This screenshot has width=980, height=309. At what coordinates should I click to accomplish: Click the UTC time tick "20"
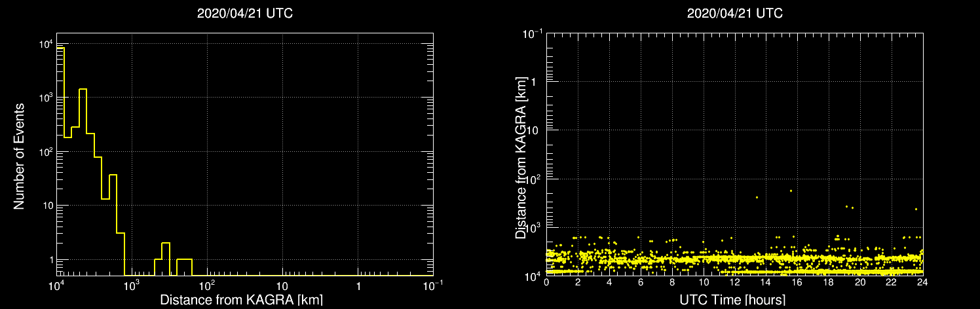(x=860, y=282)
